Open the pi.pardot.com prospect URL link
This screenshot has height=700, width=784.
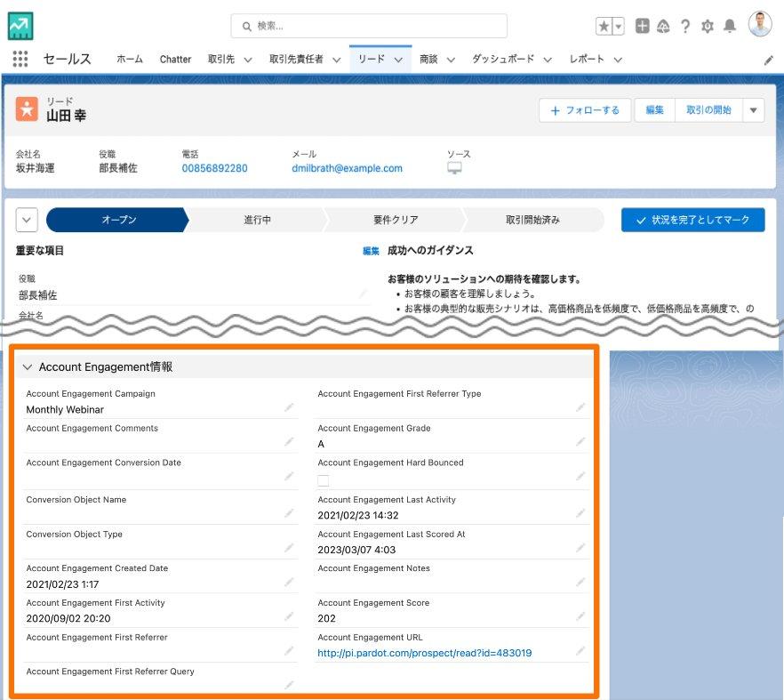point(425,653)
